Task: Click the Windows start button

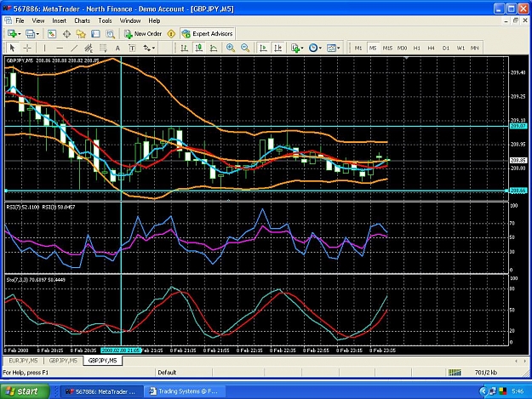Action: (x=25, y=391)
